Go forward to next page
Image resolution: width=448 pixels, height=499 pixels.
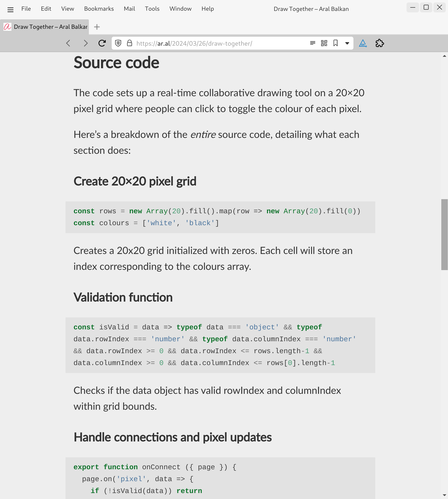[86, 43]
